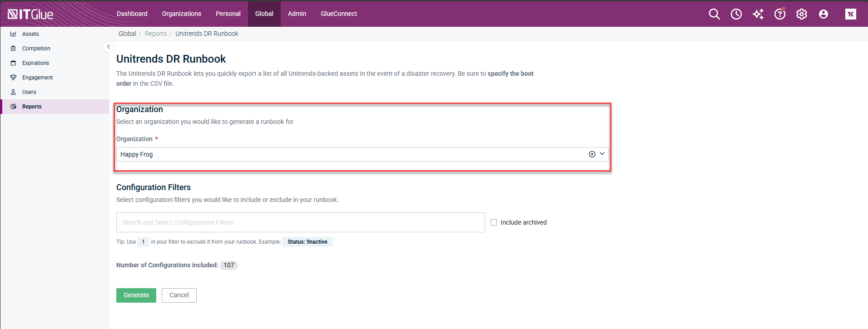Click the IT Glue logo

[30, 14]
